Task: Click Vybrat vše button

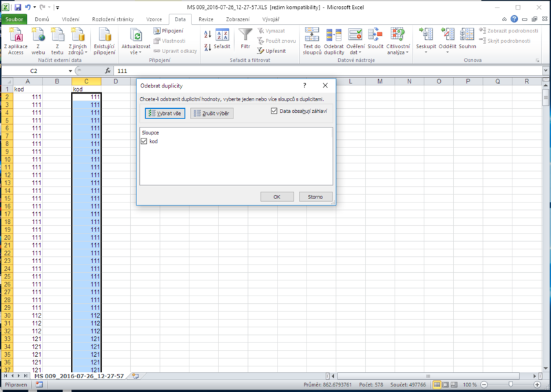Action: tap(165, 113)
